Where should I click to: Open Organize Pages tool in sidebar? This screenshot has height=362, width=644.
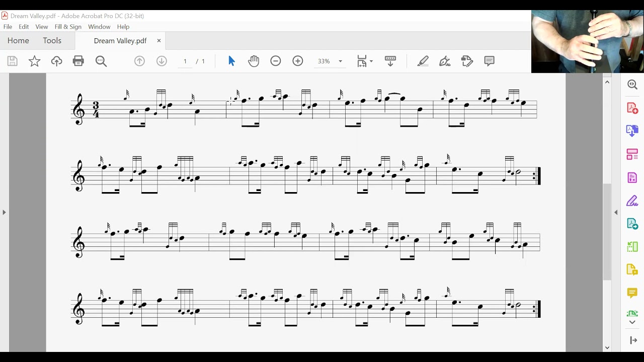coord(632,154)
